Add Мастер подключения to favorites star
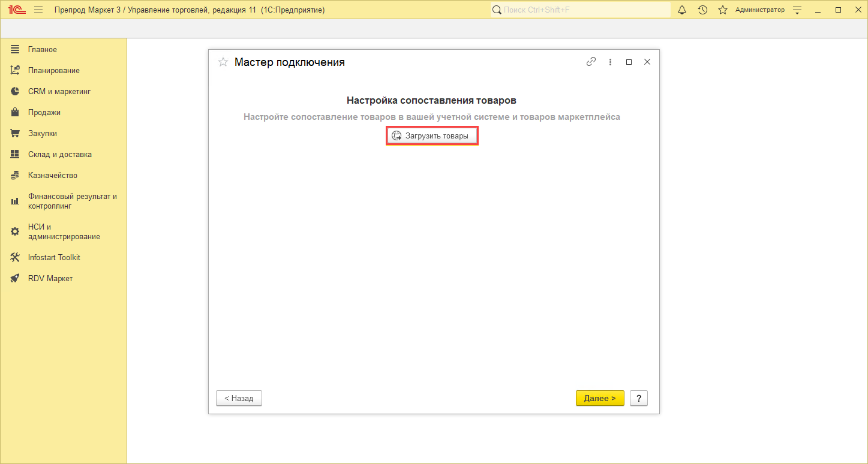This screenshot has width=868, height=464. click(223, 62)
